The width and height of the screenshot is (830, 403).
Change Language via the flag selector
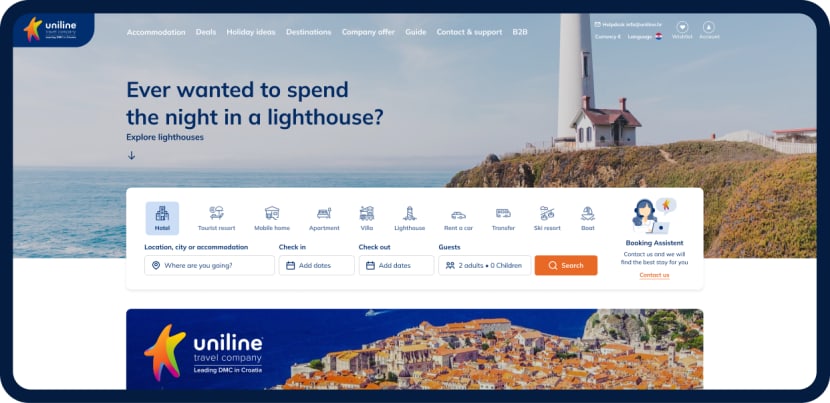click(x=658, y=37)
